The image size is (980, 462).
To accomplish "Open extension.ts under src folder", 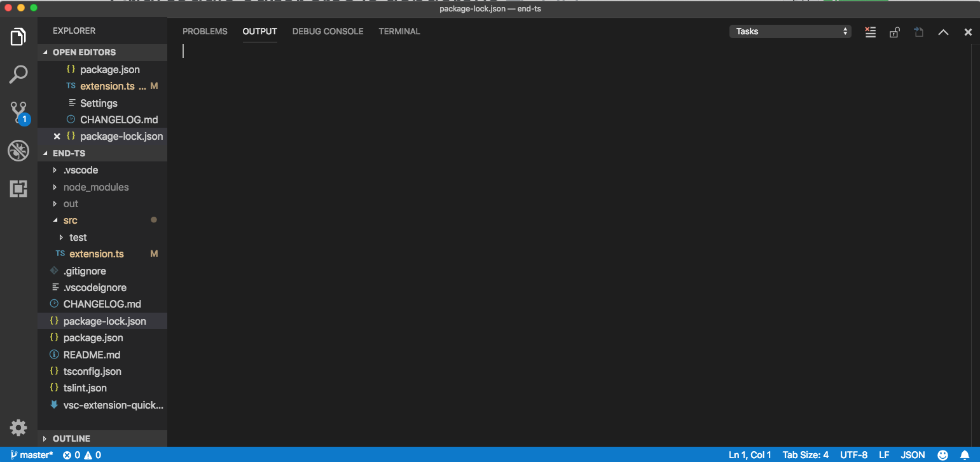I will [102, 254].
